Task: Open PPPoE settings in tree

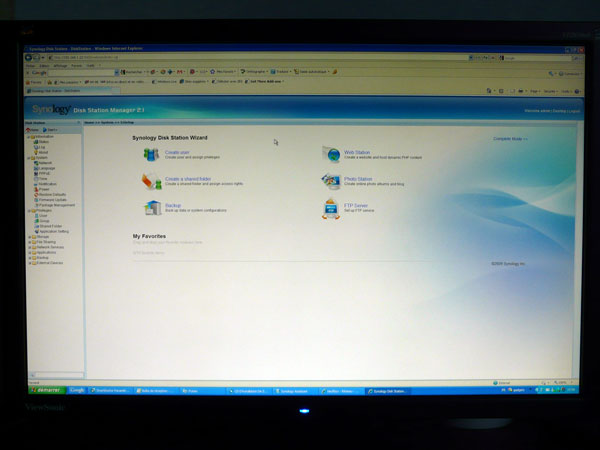Action: 42,173
